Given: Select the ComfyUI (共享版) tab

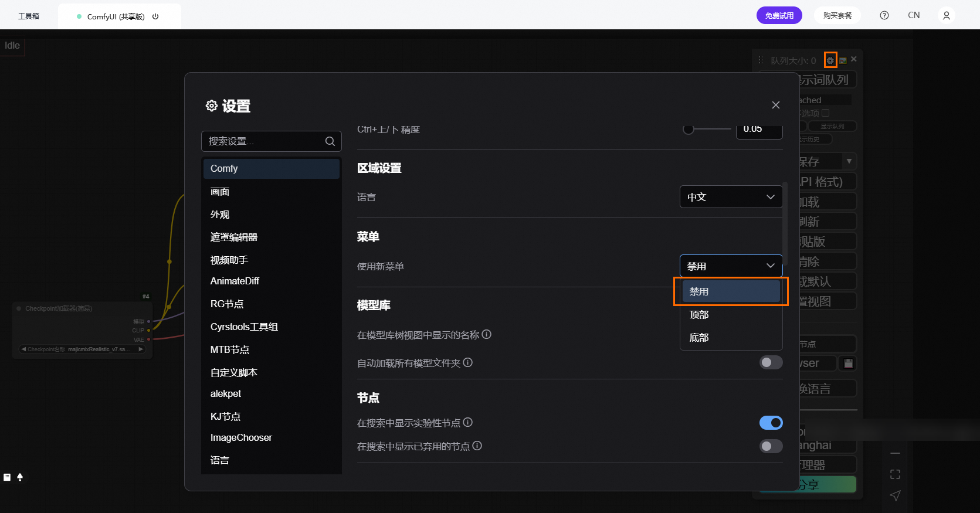Looking at the screenshot, I should pyautogui.click(x=120, y=16).
